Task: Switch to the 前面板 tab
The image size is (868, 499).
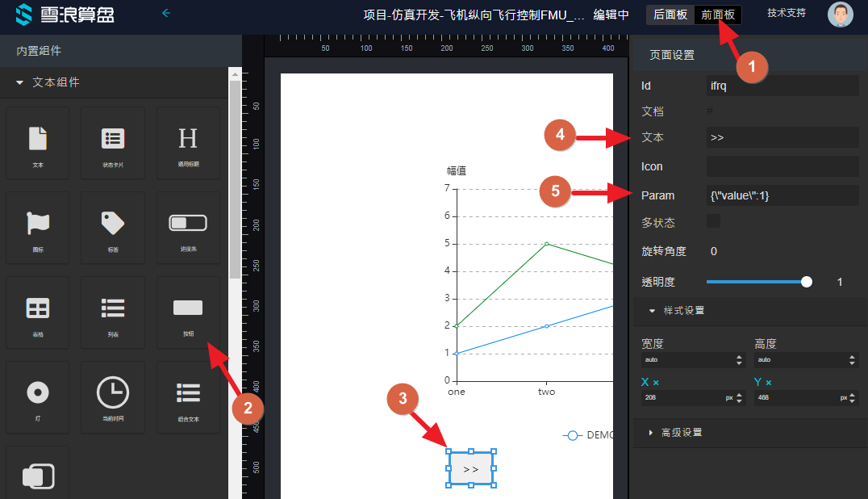Action: (717, 14)
